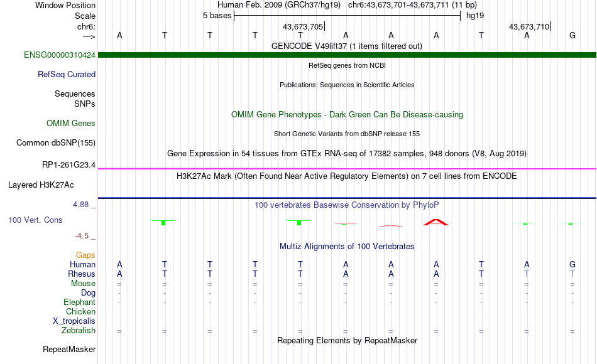Click the Sequences track label
This screenshot has width=597, height=364.
tap(75, 94)
